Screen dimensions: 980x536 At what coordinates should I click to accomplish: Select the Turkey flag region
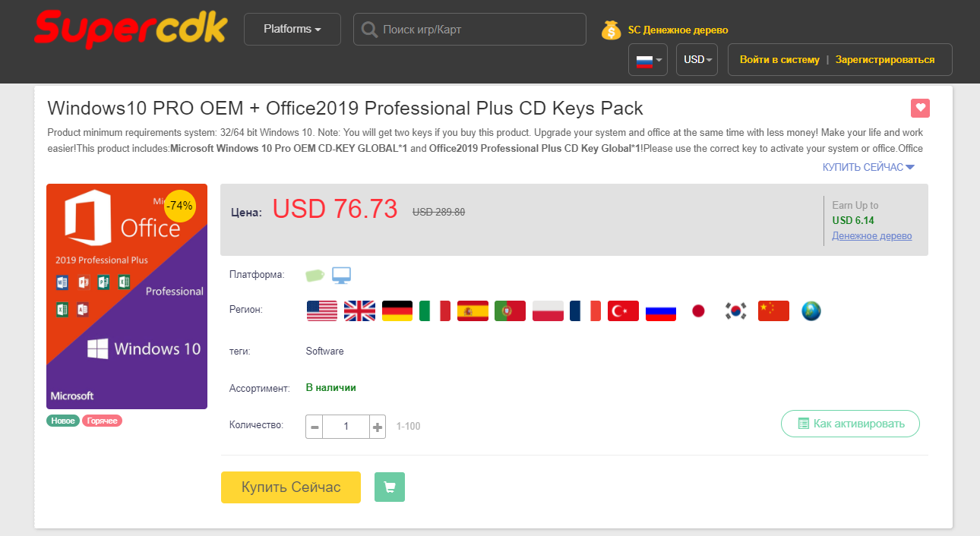pyautogui.click(x=623, y=311)
